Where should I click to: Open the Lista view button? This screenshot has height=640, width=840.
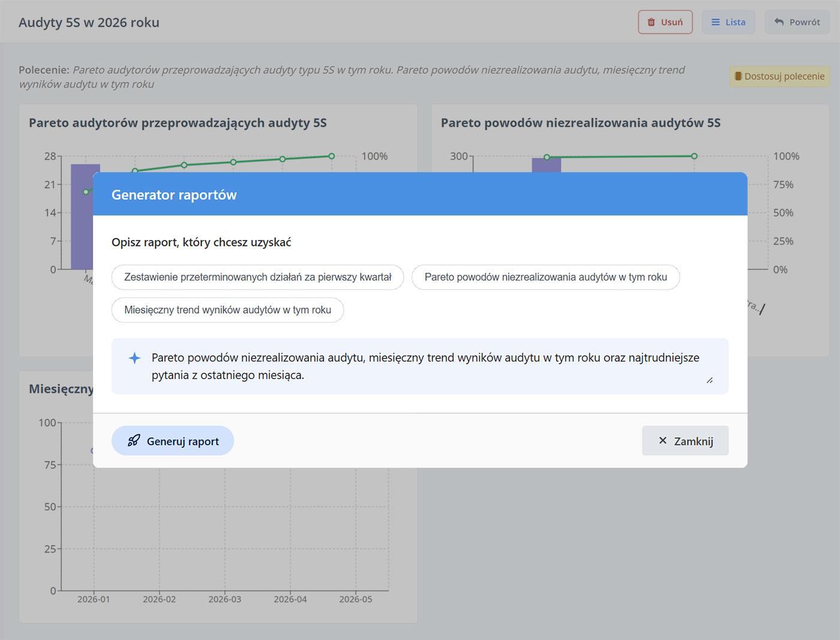728,22
